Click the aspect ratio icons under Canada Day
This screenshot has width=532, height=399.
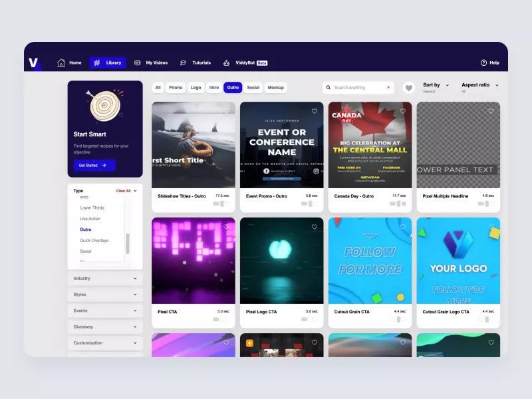[398, 203]
